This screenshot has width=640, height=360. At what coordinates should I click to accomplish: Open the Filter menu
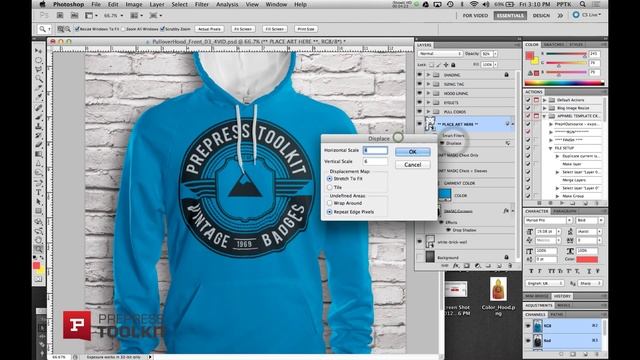[x=202, y=4]
